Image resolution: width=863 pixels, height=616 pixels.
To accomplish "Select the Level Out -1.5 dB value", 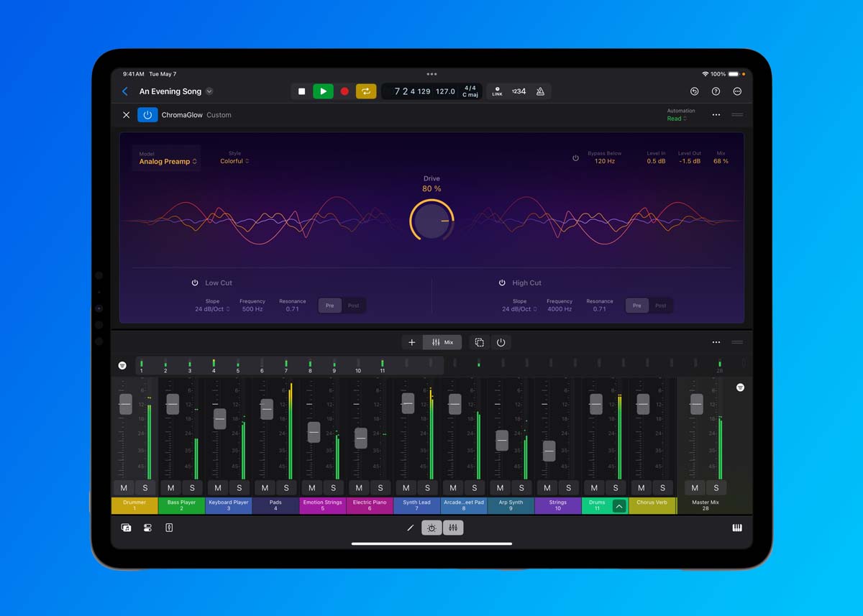I will (690, 161).
